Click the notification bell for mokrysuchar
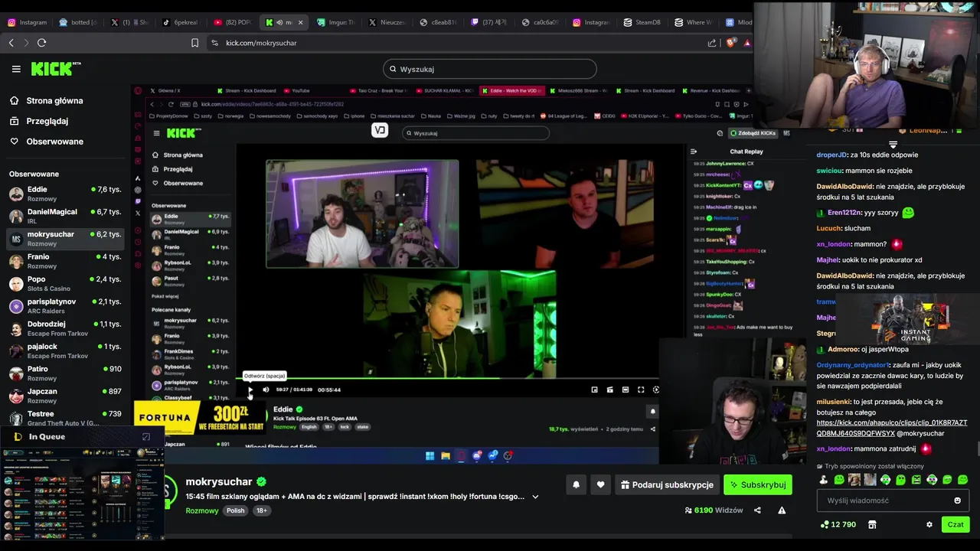 coord(576,484)
